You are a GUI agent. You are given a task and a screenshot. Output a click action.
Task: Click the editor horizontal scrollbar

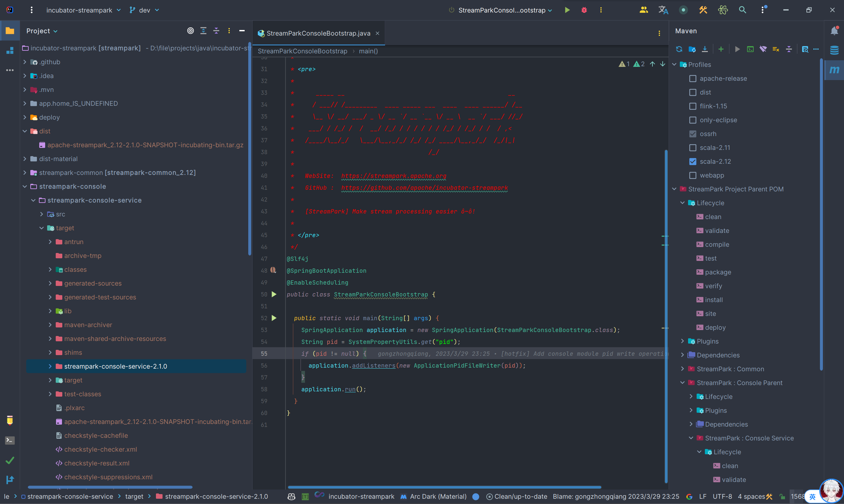tap(444, 487)
